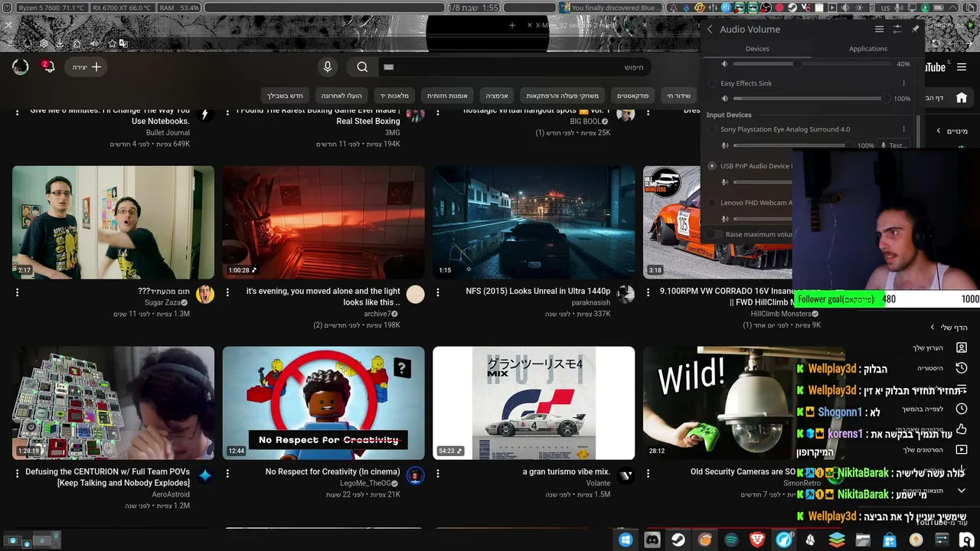Open the 'NFS (2015) Looks Unreal' video title
980x551 pixels.
point(538,291)
